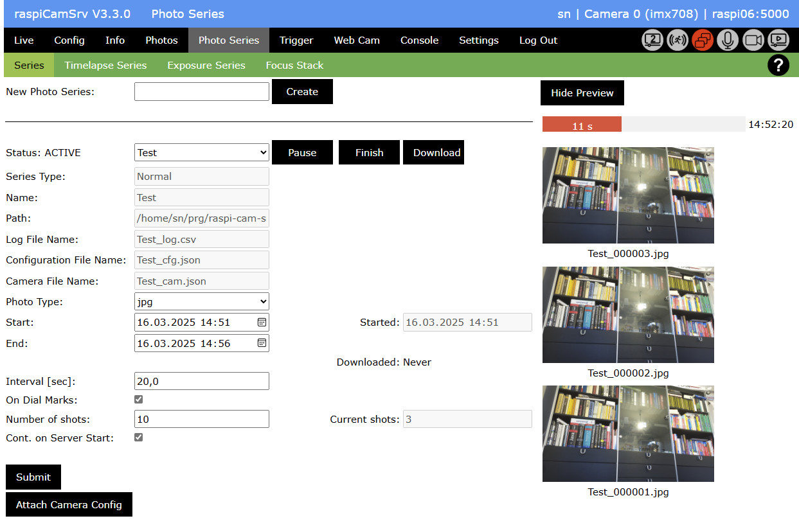Create a new photo series
Screen dimensions: 799x532
tap(302, 91)
